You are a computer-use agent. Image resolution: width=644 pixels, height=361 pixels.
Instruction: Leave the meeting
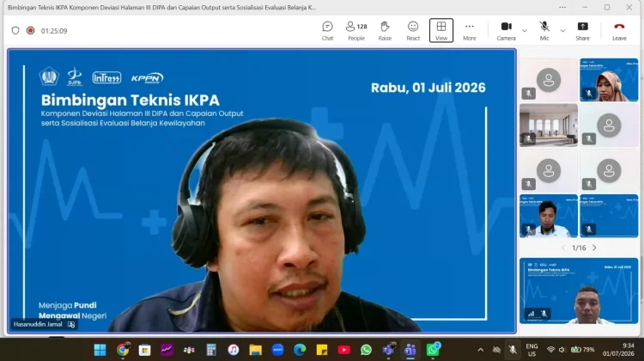click(x=619, y=31)
